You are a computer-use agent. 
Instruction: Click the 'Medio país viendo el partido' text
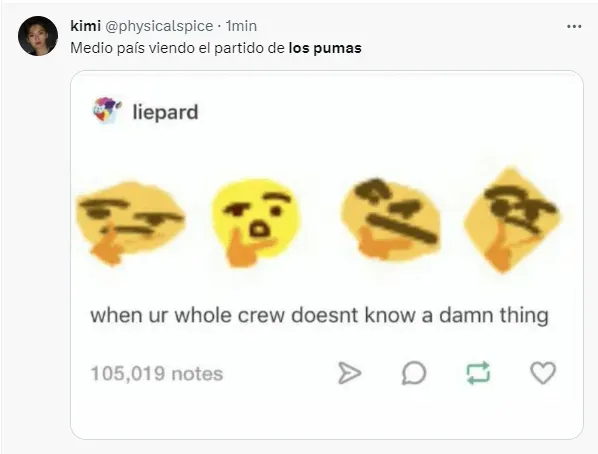point(177,48)
